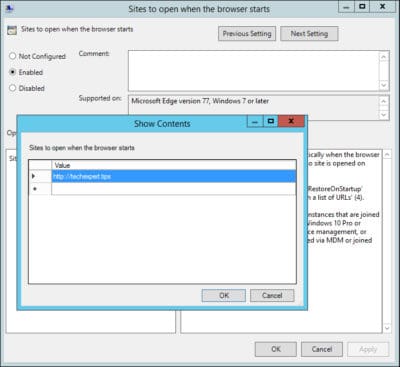Select the Enabled radio button
The width and height of the screenshot is (400, 367).
point(13,72)
